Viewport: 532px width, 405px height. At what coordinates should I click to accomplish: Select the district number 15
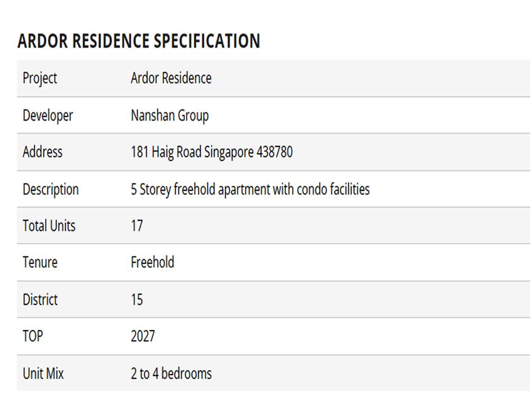[137, 299]
